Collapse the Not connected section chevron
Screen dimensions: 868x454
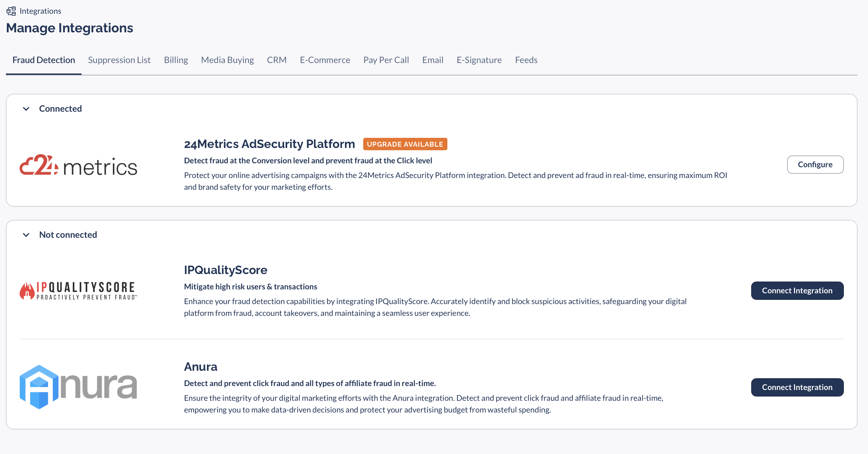pos(26,235)
